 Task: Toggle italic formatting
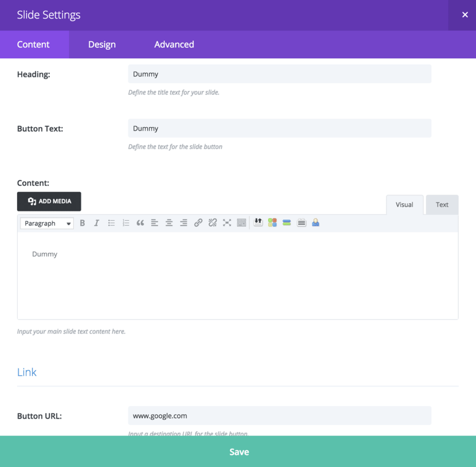point(97,223)
